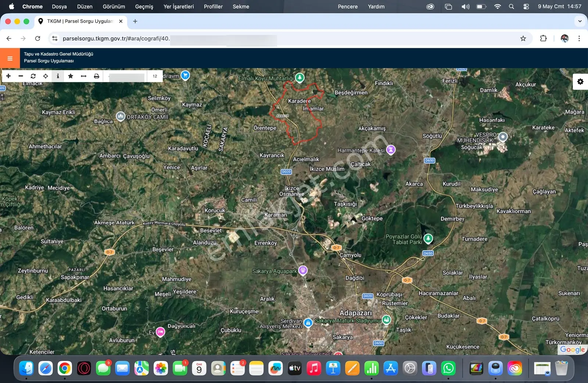Viewport: 588px width, 383px height.
Task: Click the zoom level 12 field
Action: 155,76
